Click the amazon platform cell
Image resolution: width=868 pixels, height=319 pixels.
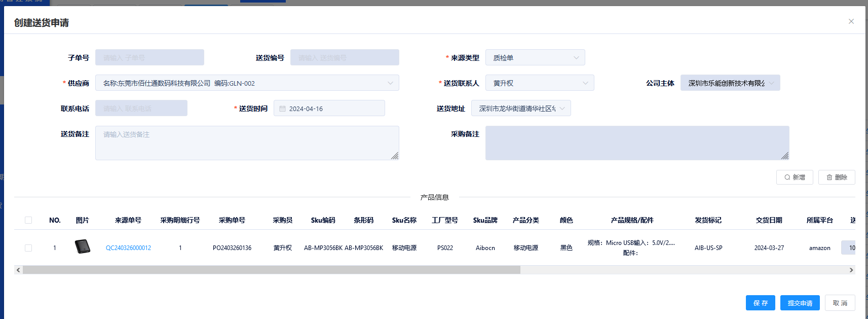(820, 248)
